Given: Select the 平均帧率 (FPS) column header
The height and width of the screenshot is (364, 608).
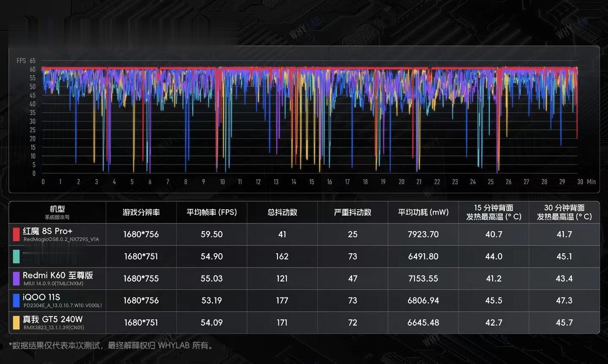Looking at the screenshot, I should pyautogui.click(x=211, y=212).
